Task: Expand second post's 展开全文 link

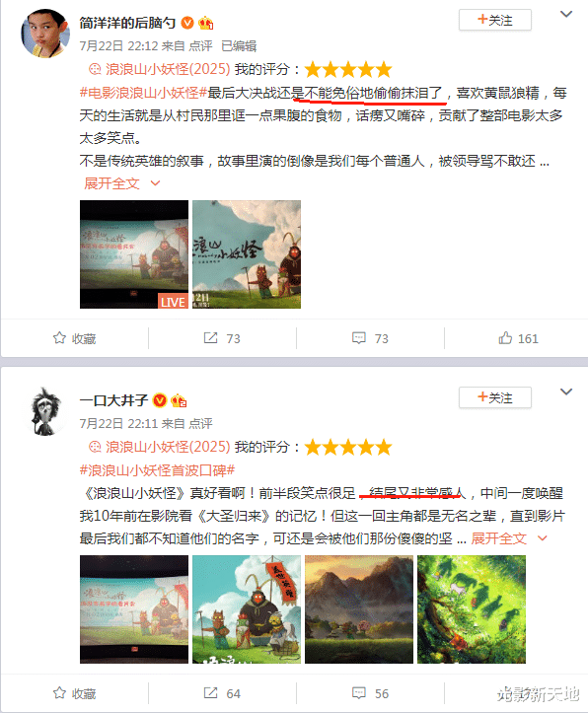Action: pyautogui.click(x=508, y=538)
